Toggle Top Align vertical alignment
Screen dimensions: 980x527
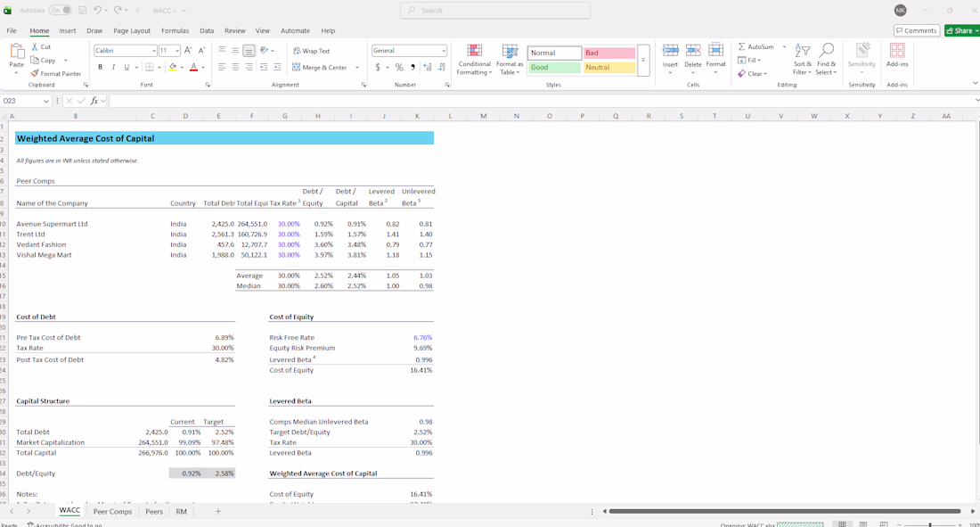222,50
